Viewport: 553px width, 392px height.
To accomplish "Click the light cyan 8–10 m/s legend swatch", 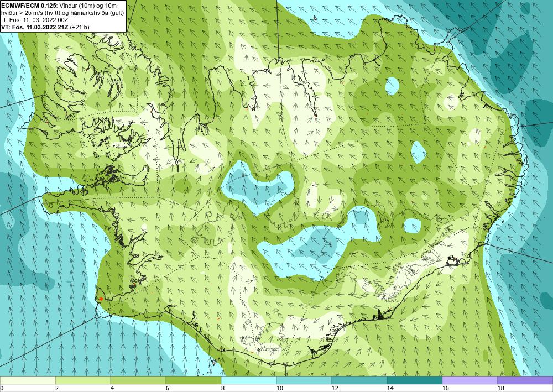I will tap(249, 380).
